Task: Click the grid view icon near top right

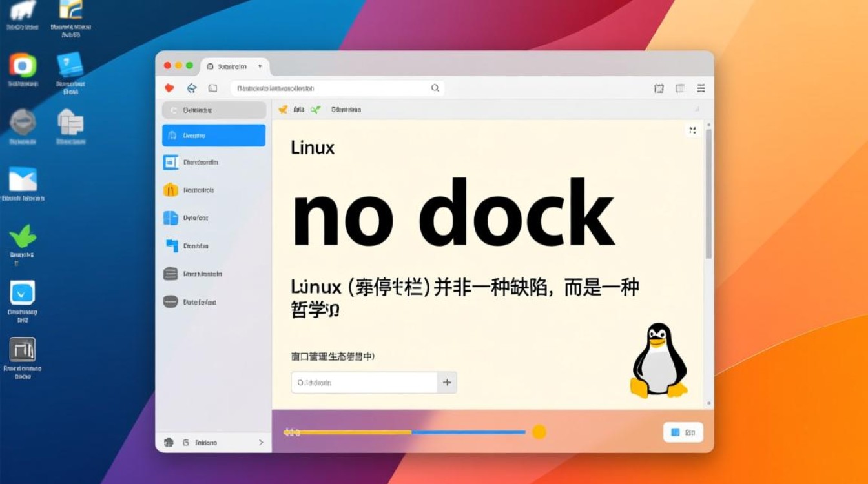Action: click(679, 88)
